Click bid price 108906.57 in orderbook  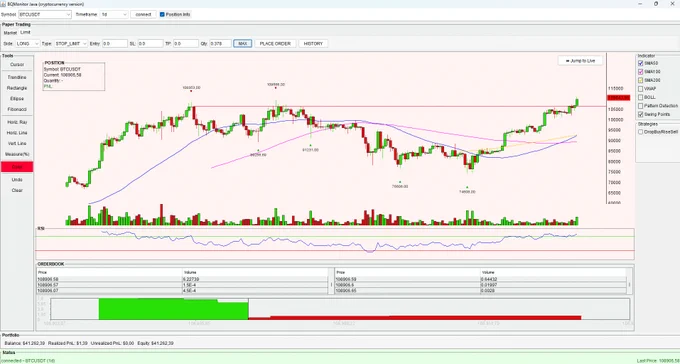[x=48, y=285]
